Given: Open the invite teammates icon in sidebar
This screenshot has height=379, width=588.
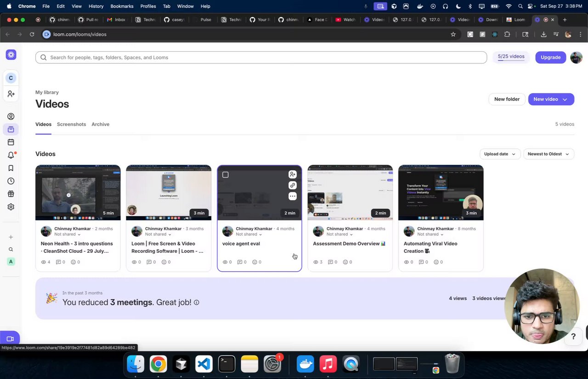Looking at the screenshot, I should [x=11, y=94].
